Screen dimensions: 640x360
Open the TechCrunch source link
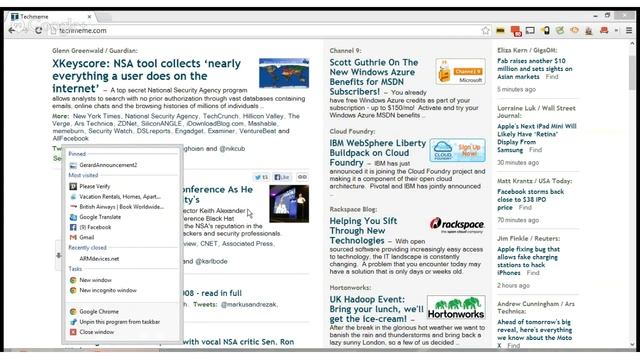220,116
